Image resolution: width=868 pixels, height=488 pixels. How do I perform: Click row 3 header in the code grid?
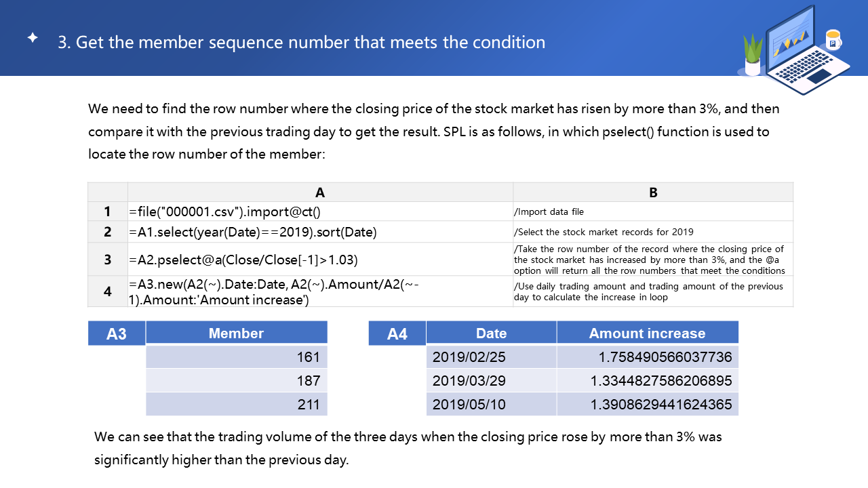pos(108,259)
